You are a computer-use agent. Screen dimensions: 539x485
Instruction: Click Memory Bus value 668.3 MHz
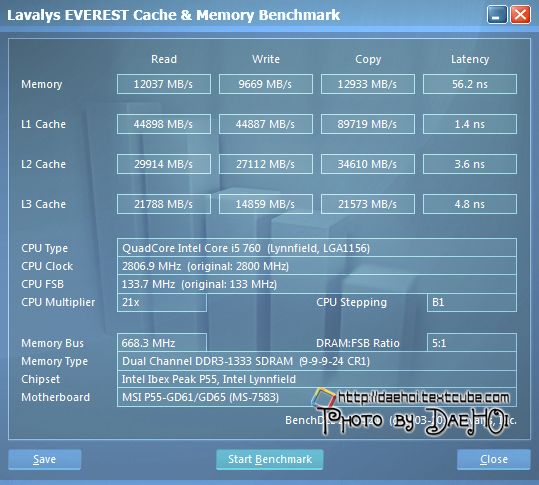(162, 343)
